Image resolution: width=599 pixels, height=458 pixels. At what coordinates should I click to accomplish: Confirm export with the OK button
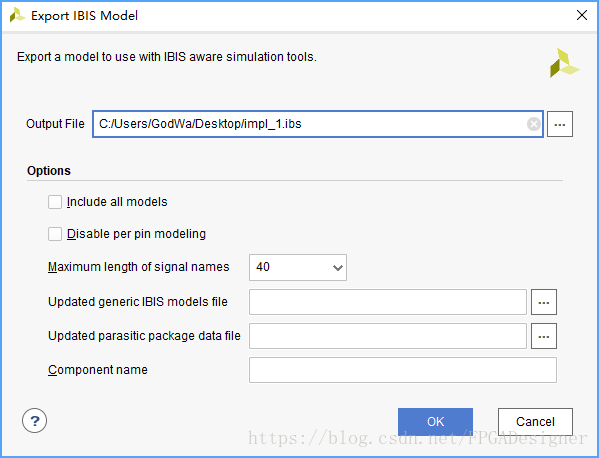point(435,422)
